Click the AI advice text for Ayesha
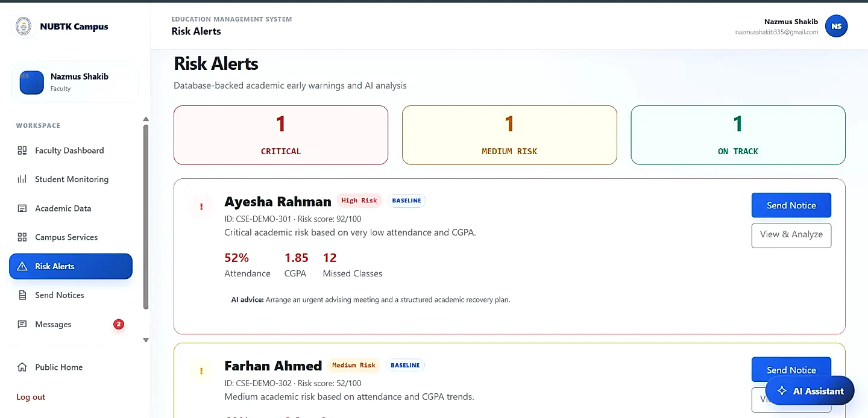 tap(371, 299)
